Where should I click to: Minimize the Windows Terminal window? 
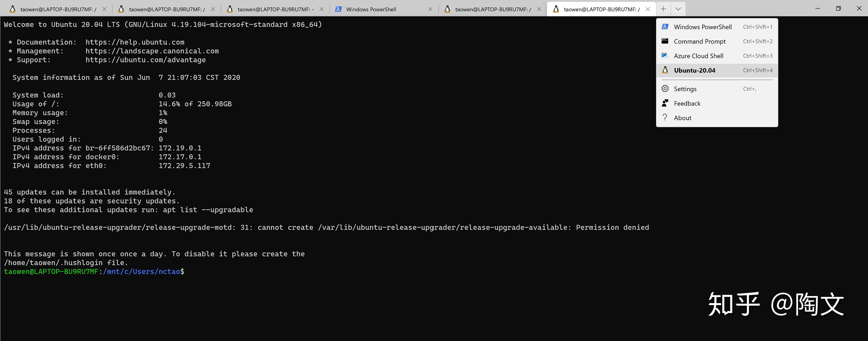pyautogui.click(x=817, y=8)
